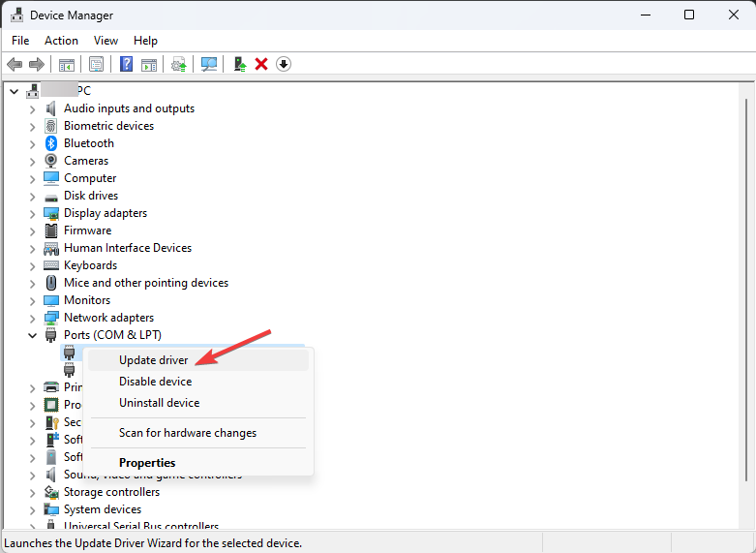The image size is (756, 553).
Task: Select the Human Interface Devices category icon
Action: pos(51,248)
